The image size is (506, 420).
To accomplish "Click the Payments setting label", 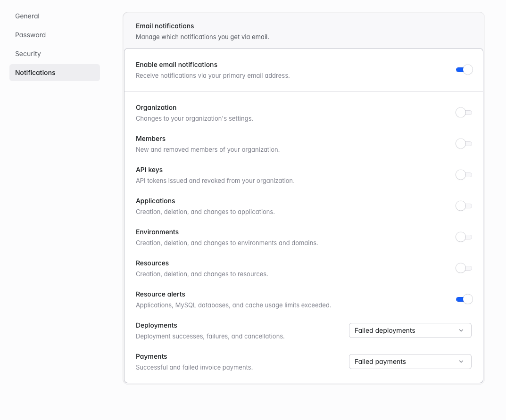I will click(x=151, y=356).
